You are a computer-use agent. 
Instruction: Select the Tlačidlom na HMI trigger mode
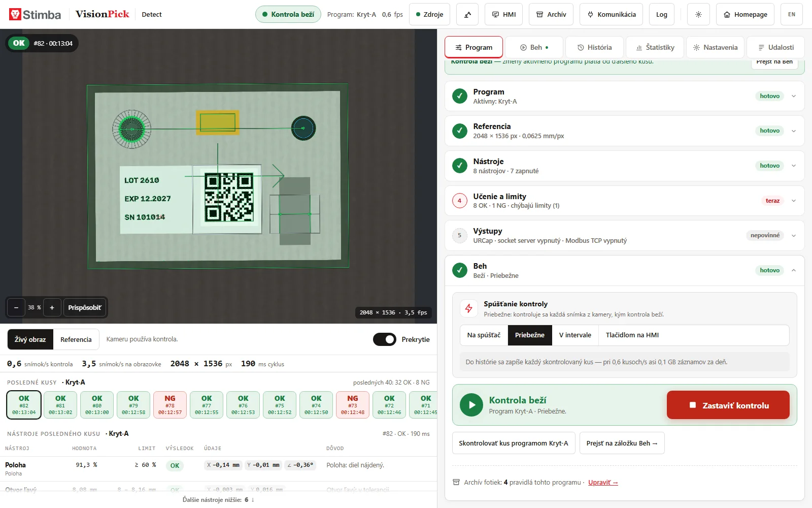tap(632, 335)
